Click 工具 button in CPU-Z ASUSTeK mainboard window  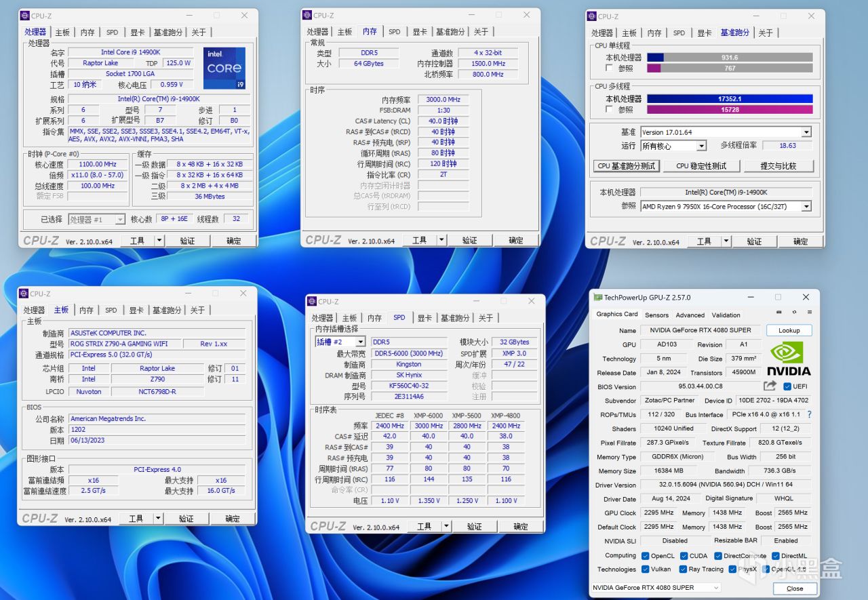click(x=136, y=519)
